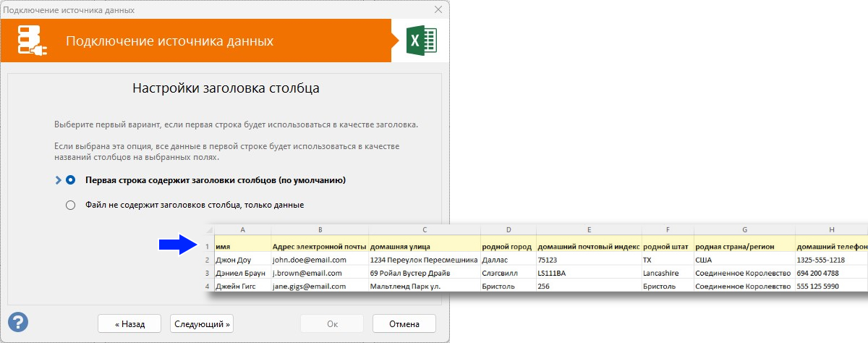Click cell '555 125 5990'

point(832,287)
